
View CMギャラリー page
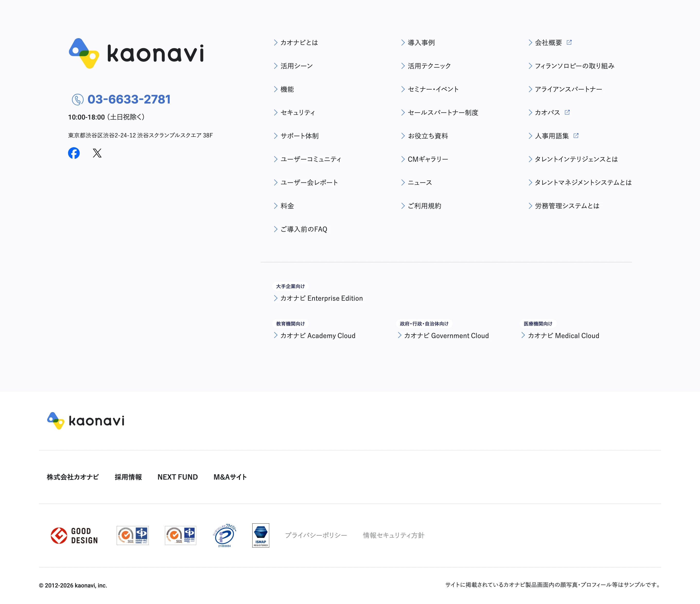[x=428, y=159]
